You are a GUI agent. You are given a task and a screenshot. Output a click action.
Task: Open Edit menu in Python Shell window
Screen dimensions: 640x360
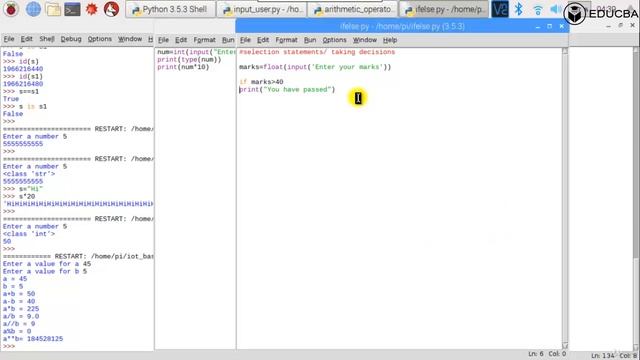[x=27, y=39]
